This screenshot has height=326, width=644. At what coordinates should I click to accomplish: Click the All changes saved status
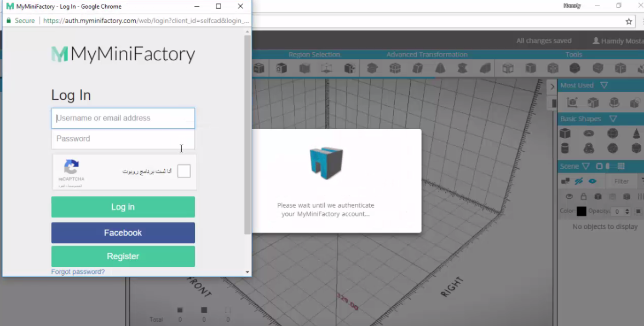click(544, 41)
